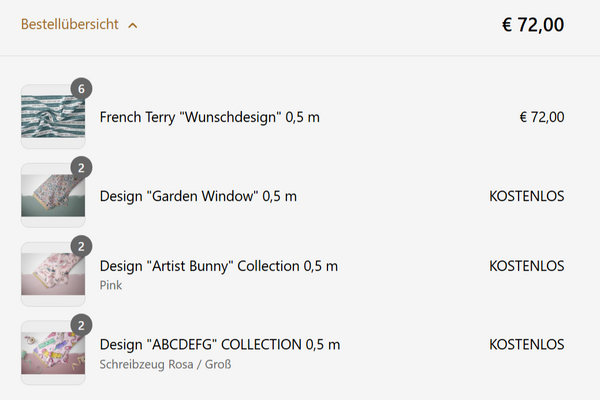The width and height of the screenshot is (600, 400).
Task: Select the French Terry "Wunschdesign" item name
Action: (x=210, y=117)
